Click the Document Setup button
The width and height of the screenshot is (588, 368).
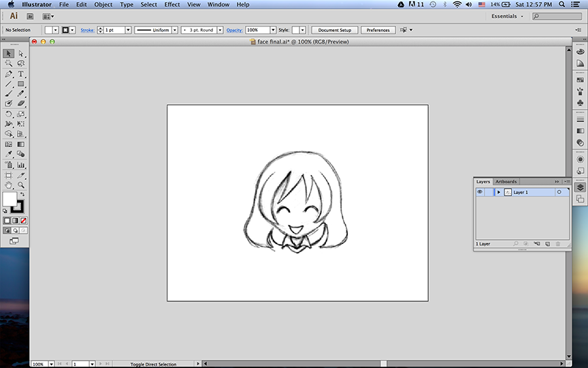pos(335,30)
